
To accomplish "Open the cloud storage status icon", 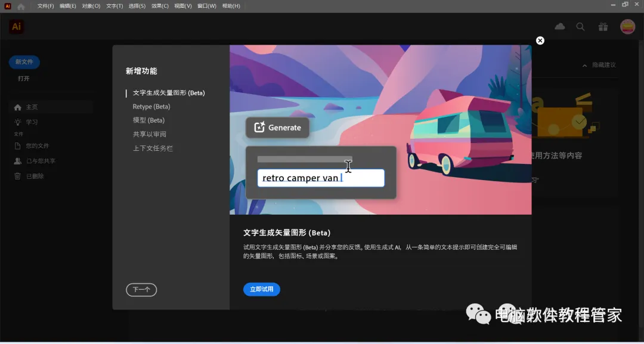I will 559,27.
